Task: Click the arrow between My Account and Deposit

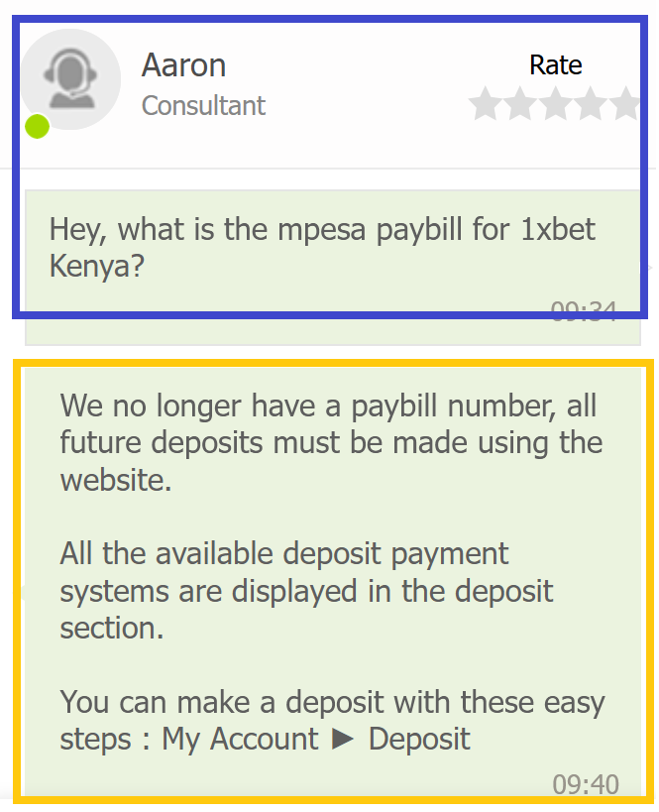Action: click(x=342, y=739)
